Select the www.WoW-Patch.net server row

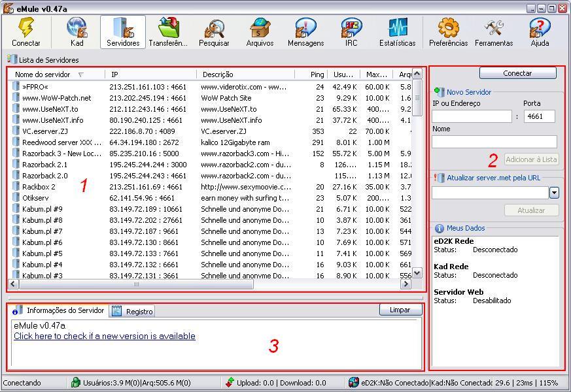[x=210, y=98]
